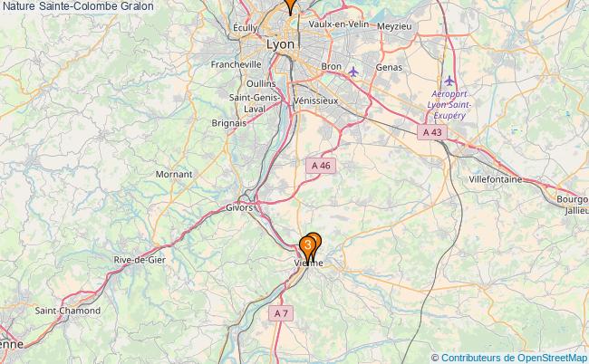The height and width of the screenshot is (364, 589).
Task: Click the orange marker behind the numbered one
Action: (316, 242)
